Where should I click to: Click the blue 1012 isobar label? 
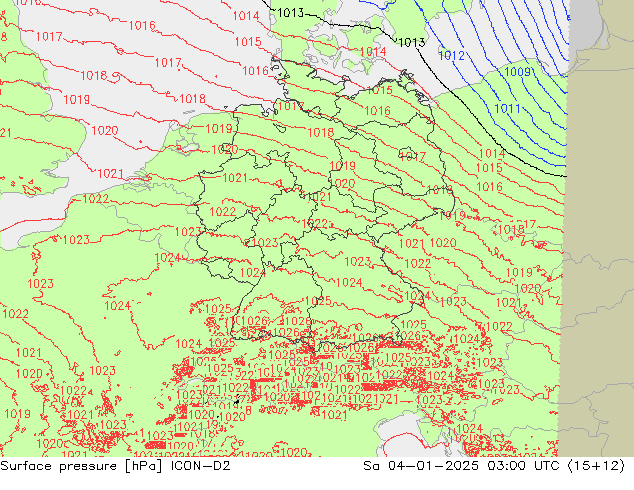[452, 55]
